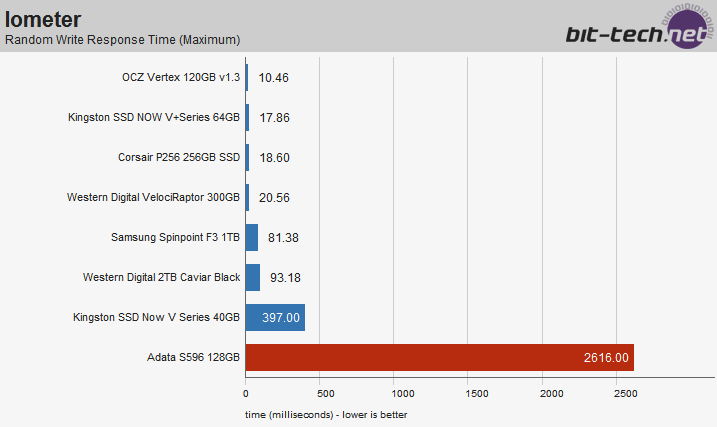Viewport: 717px width, 427px height.
Task: Click the 2500 axis tick label
Action: 626,394
